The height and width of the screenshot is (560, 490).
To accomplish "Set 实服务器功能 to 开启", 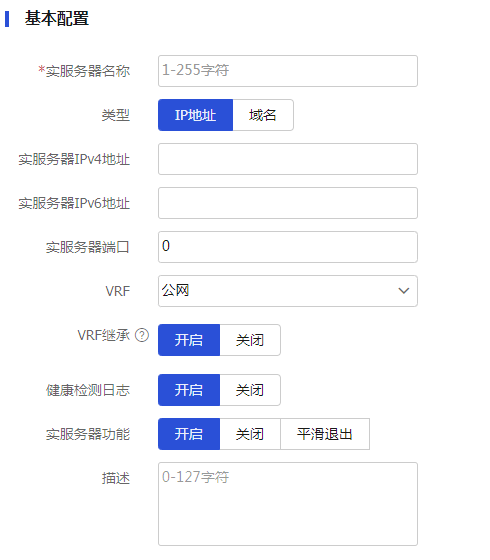I will point(189,434).
